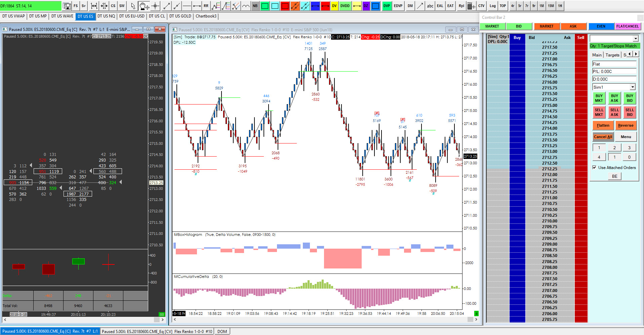The image size is (644, 335).
Task: Open the empty combo box above Qty label
Action: (636, 39)
